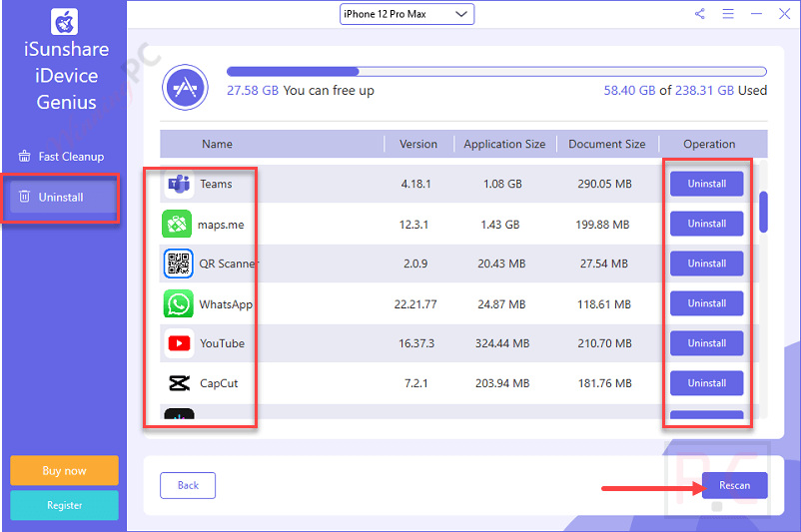The image size is (801, 532).
Task: Click the Buy now button
Action: [64, 470]
